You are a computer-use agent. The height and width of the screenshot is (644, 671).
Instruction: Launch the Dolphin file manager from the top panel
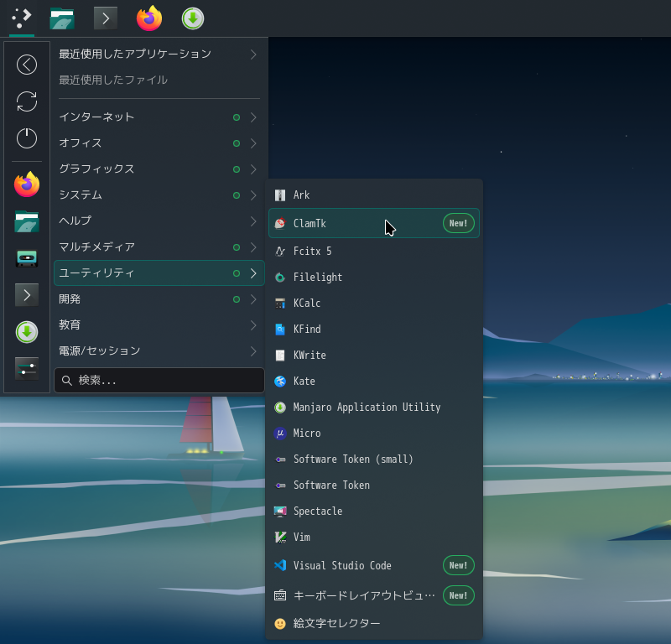click(62, 18)
